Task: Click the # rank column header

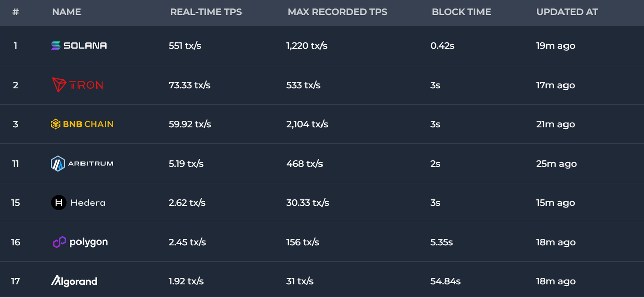Action: pos(15,12)
